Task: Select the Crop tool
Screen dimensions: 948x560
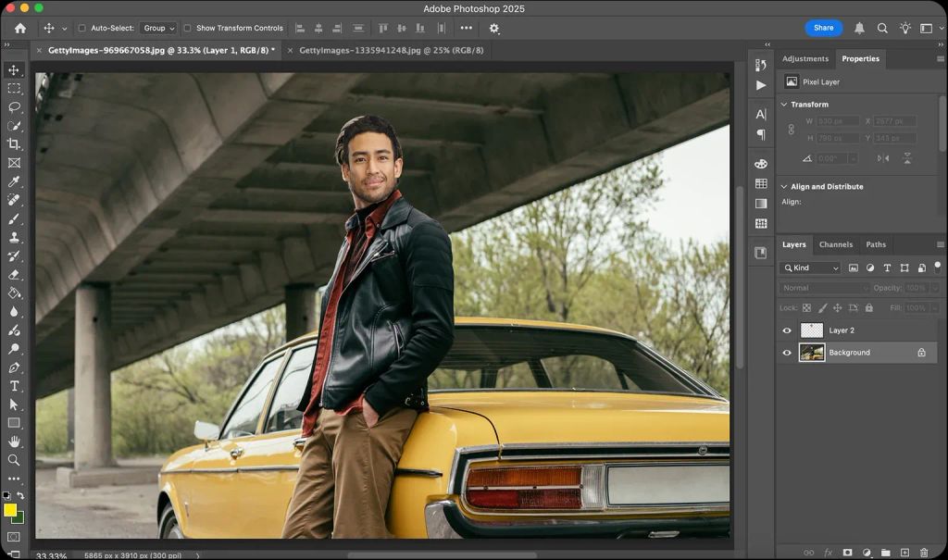Action: pyautogui.click(x=14, y=144)
